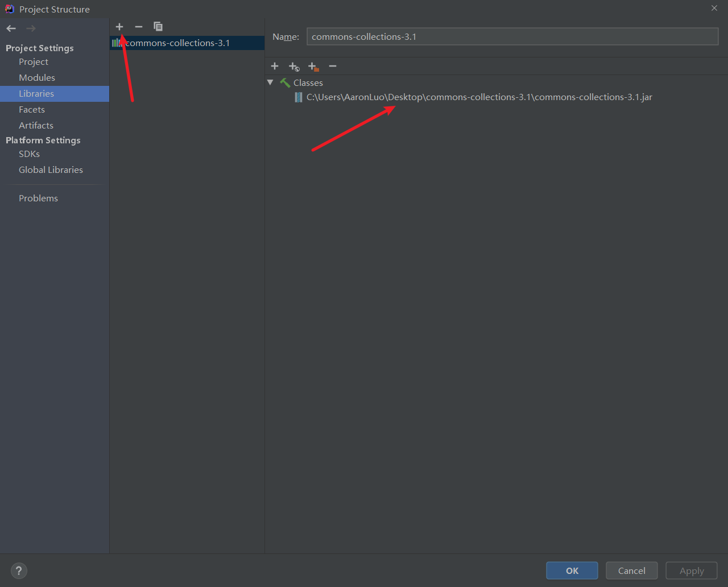Add classes root with plus icon
Image resolution: width=728 pixels, height=587 pixels.
point(275,67)
